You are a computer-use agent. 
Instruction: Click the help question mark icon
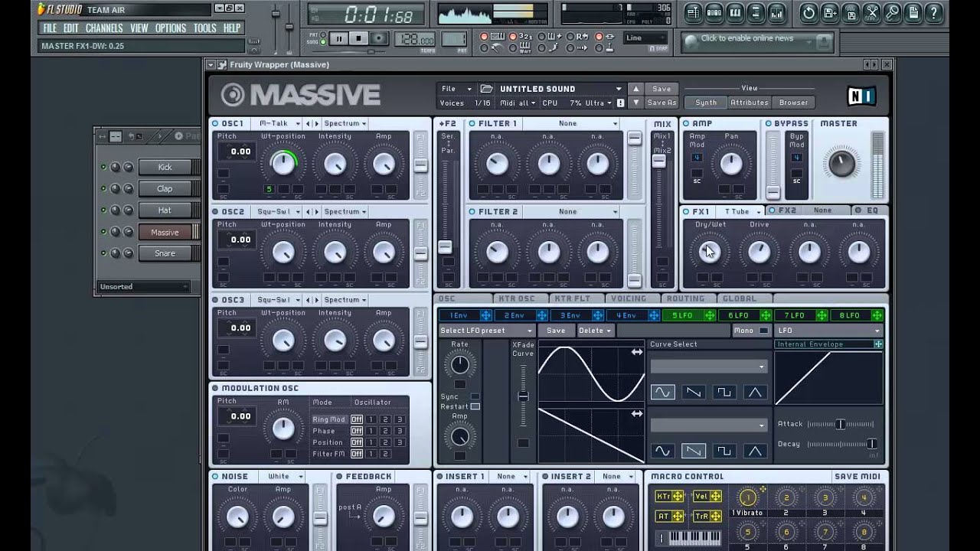click(934, 12)
